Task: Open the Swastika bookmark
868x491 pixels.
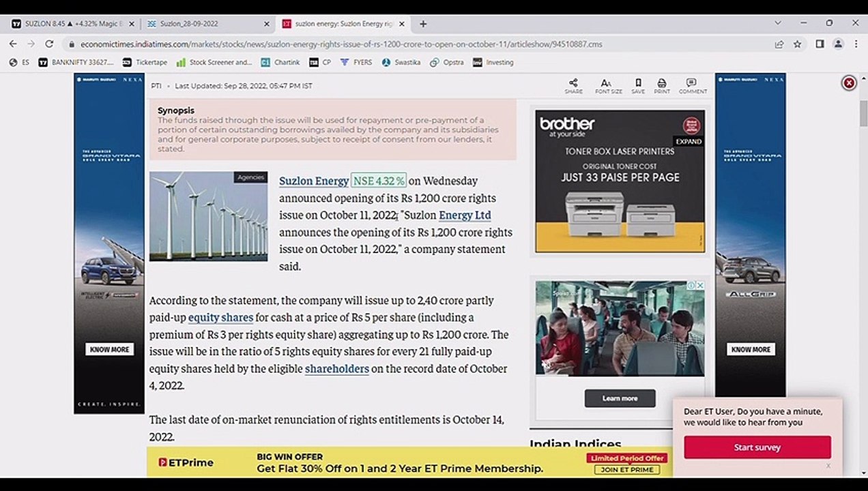Action: tap(401, 62)
